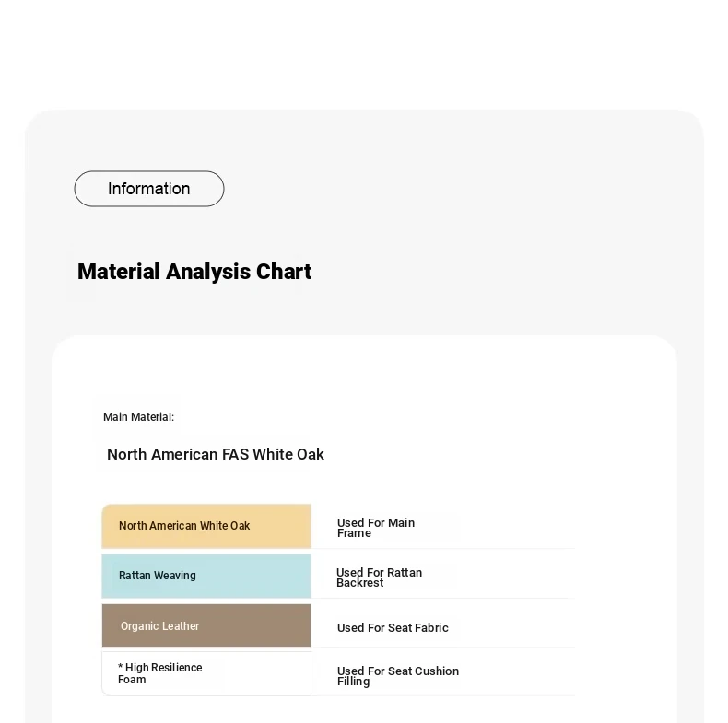This screenshot has width=728, height=723.
Task: Select the Material Analysis Chart heading
Action: point(194,272)
